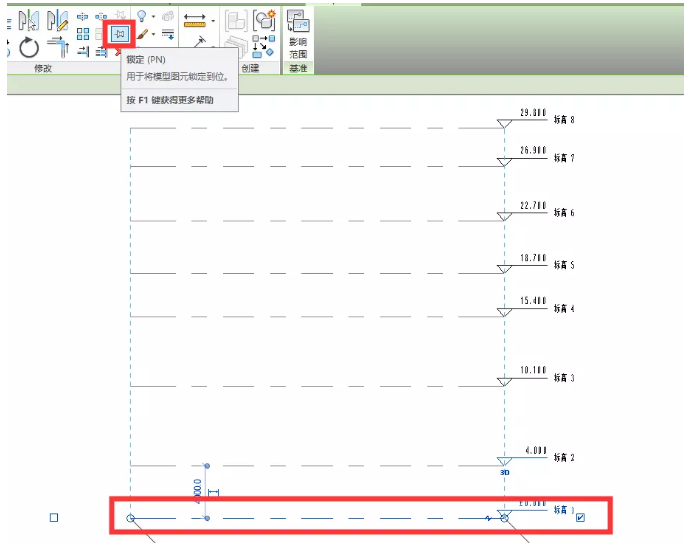This screenshot has width=689, height=545.
Task: Toggle the 3D extent label under 标高 2
Action: (504, 472)
